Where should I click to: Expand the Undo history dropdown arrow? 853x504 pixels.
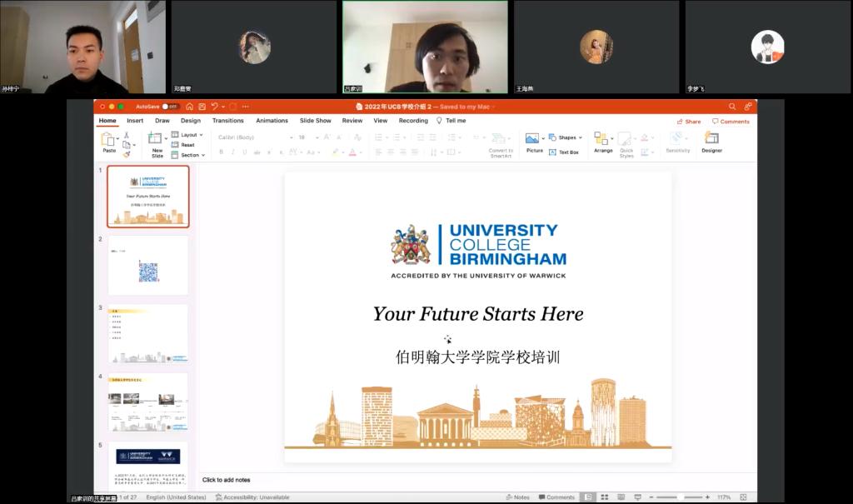tap(223, 107)
